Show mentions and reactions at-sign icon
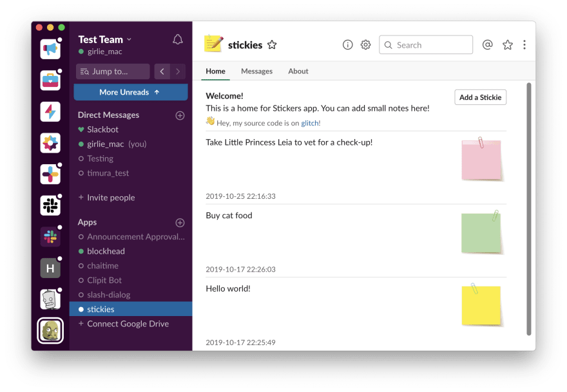 tap(488, 45)
